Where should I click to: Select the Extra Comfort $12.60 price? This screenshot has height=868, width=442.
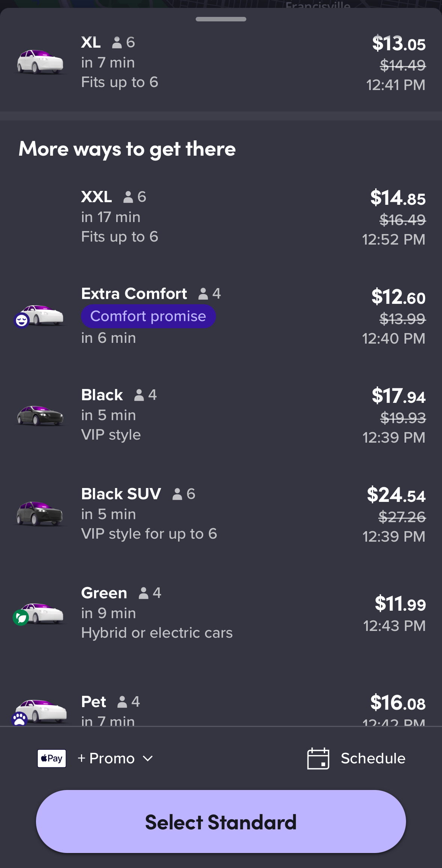click(398, 297)
